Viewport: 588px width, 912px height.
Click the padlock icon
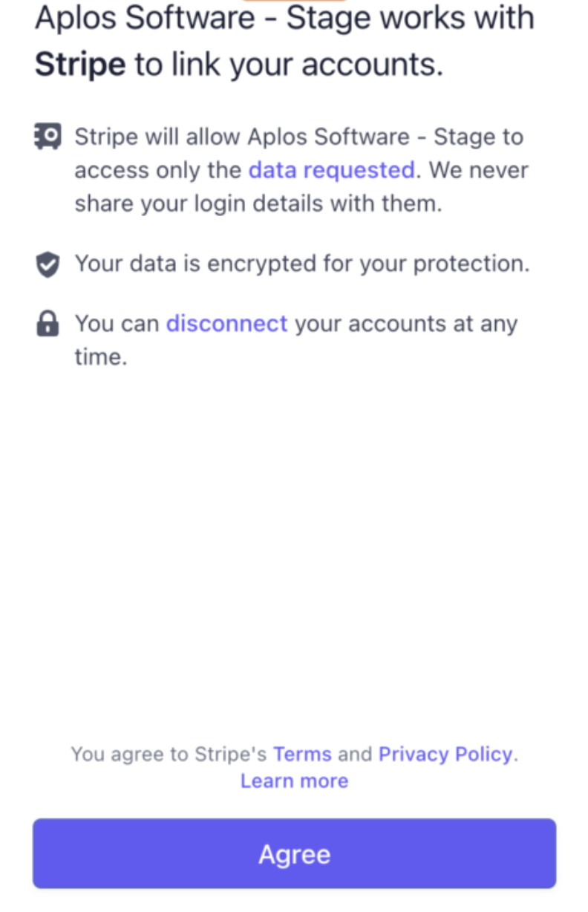48,324
